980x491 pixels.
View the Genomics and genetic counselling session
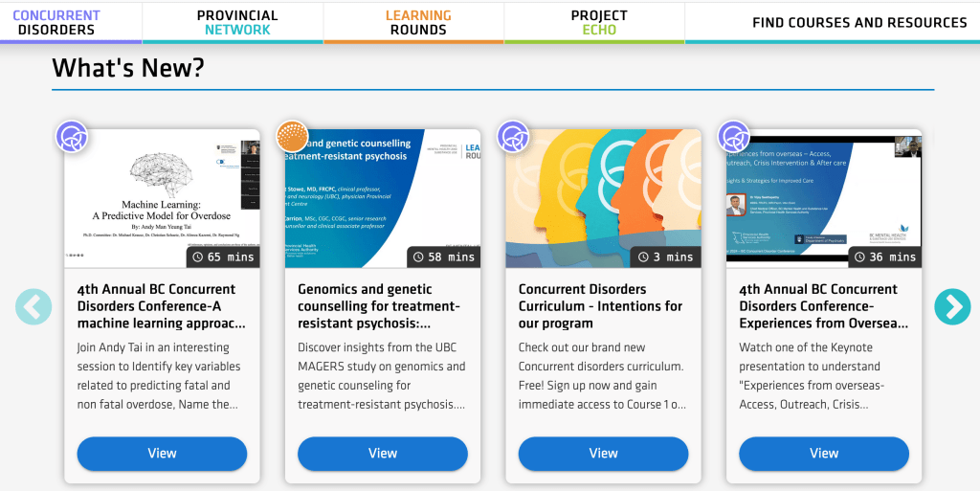[x=383, y=454]
